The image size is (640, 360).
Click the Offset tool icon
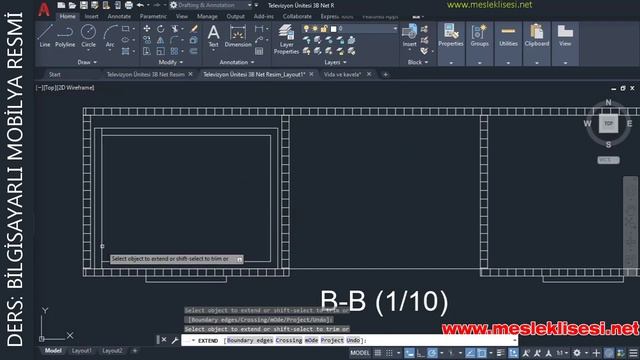coord(194,51)
